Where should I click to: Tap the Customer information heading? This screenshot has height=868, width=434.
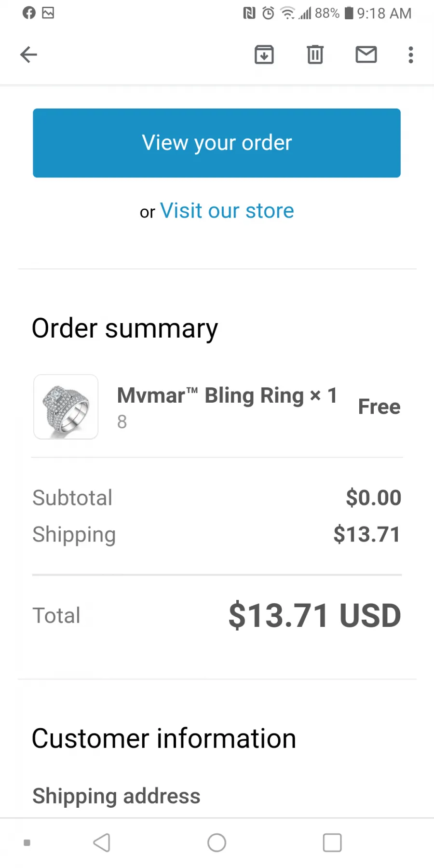[x=164, y=739]
